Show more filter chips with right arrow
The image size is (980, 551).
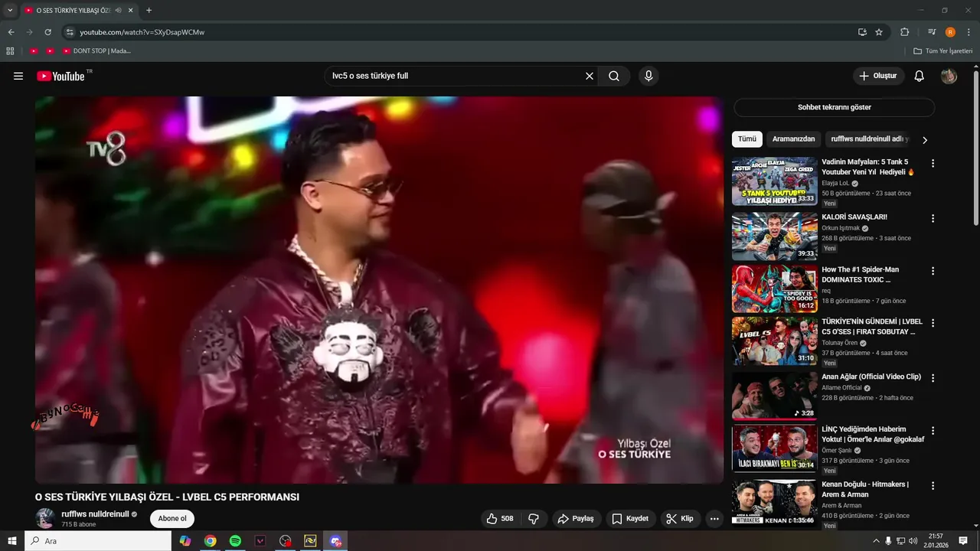point(925,140)
